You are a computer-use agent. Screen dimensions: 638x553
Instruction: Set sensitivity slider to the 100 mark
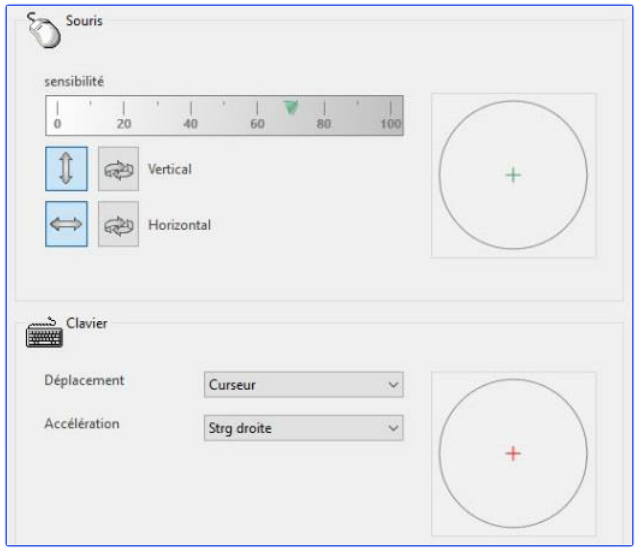click(x=390, y=108)
